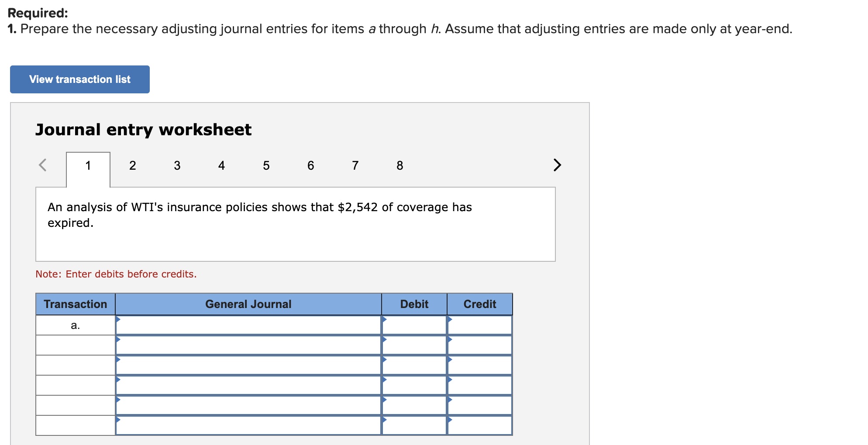This screenshot has height=445, width=868.
Task: Click the Credit cell in the fifth row
Action: pyautogui.click(x=479, y=405)
